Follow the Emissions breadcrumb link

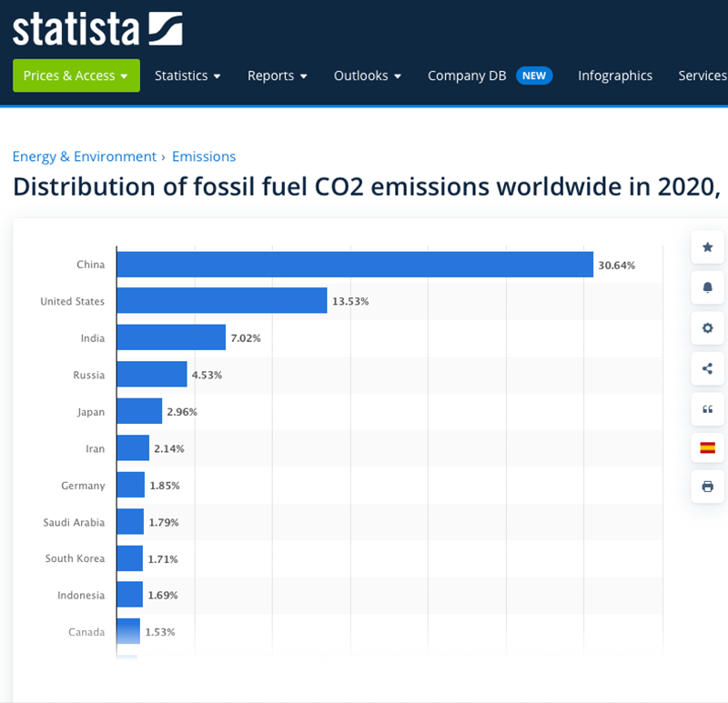204,156
